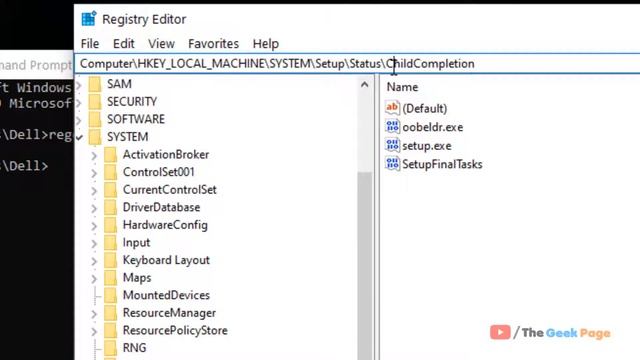The width and height of the screenshot is (640, 360).
Task: Click the (Default) string value icon
Action: pyautogui.click(x=392, y=108)
